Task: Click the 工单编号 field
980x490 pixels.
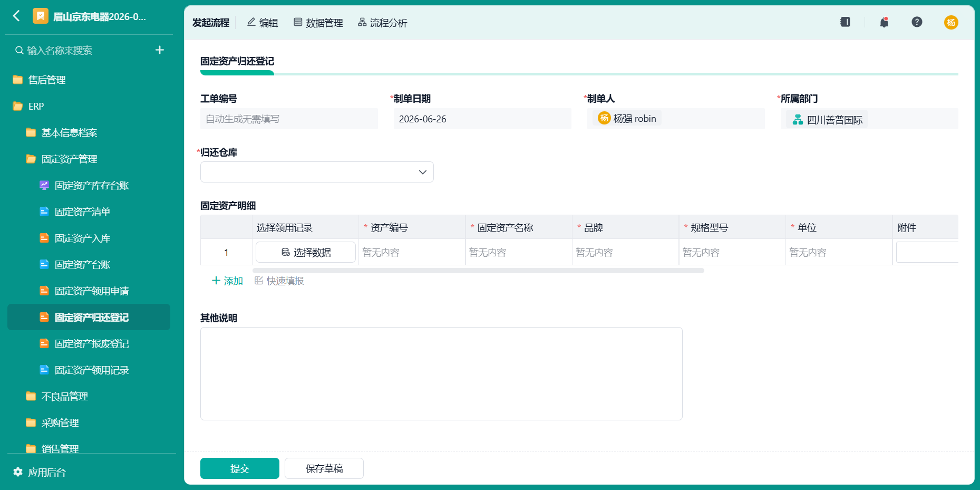Action: 289,119
